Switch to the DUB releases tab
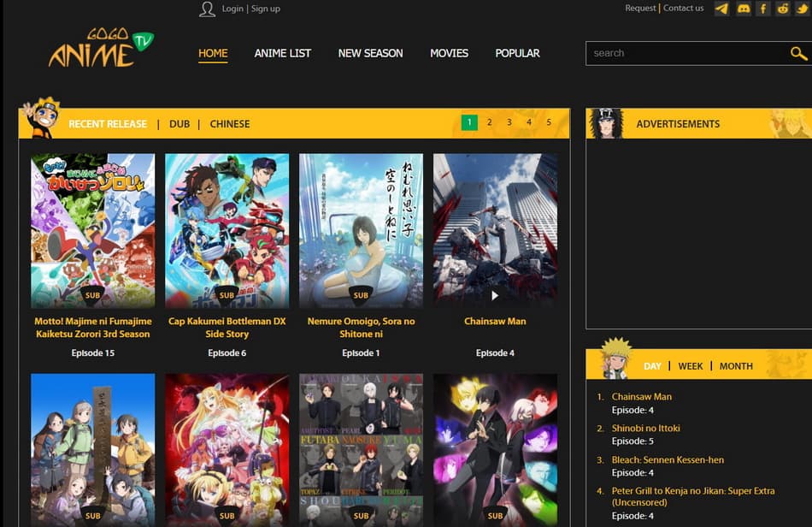Screen dimensions: 812x527 click(x=179, y=124)
